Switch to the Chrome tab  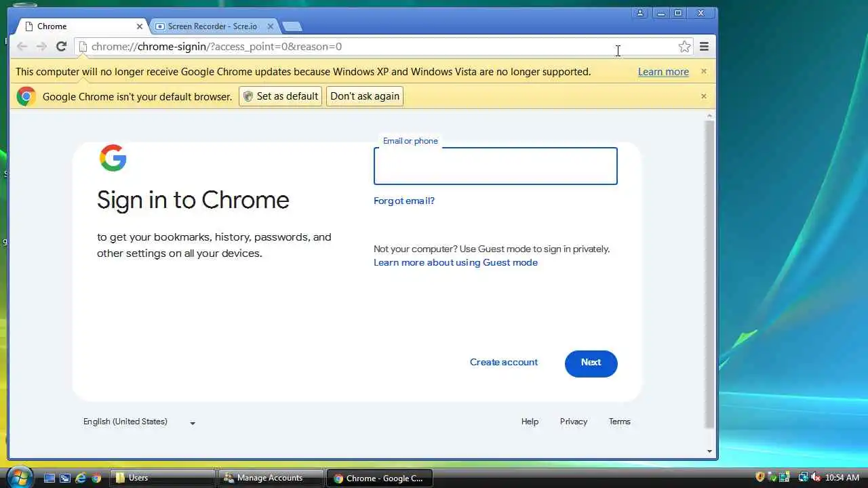coord(81,26)
